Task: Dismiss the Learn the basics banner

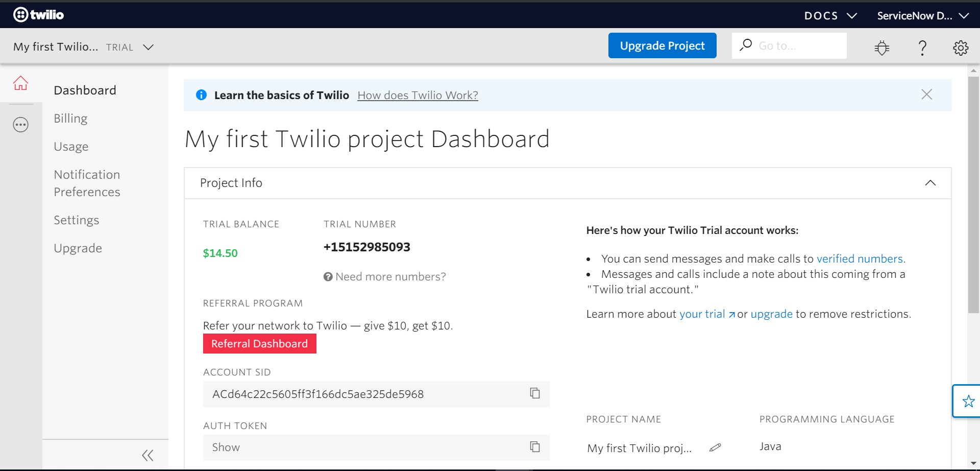Action: tap(926, 95)
